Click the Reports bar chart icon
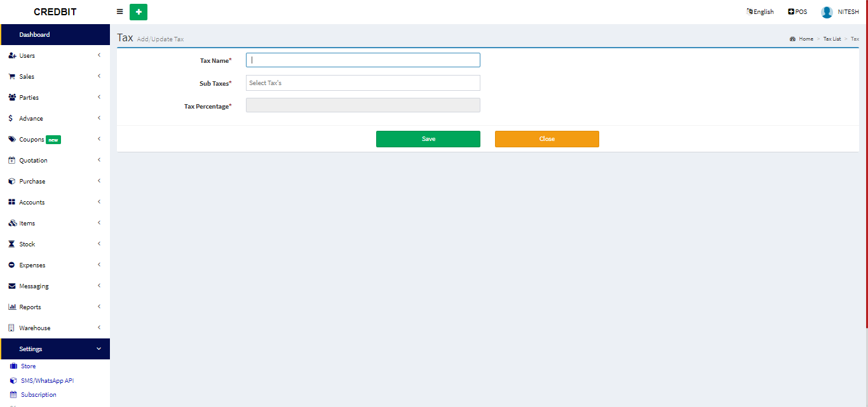868x407 pixels. pos(12,307)
